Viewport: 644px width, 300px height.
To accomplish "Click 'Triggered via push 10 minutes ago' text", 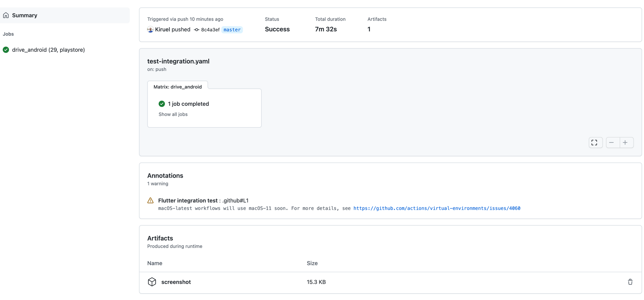I will (185, 19).
